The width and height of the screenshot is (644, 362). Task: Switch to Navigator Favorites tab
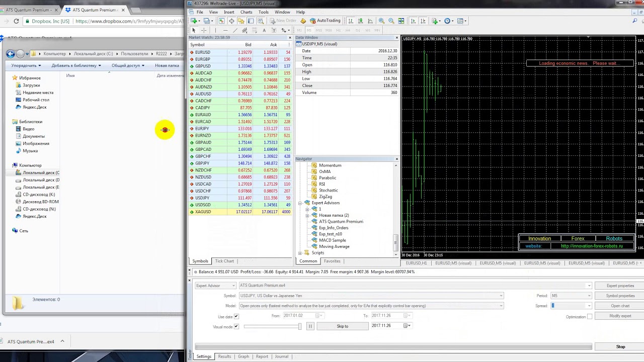(332, 261)
